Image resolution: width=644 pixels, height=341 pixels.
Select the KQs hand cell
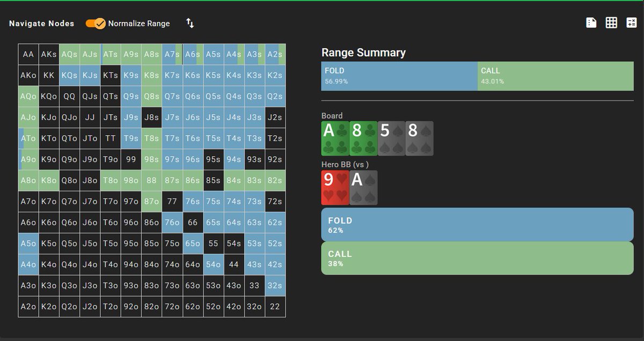coord(69,75)
